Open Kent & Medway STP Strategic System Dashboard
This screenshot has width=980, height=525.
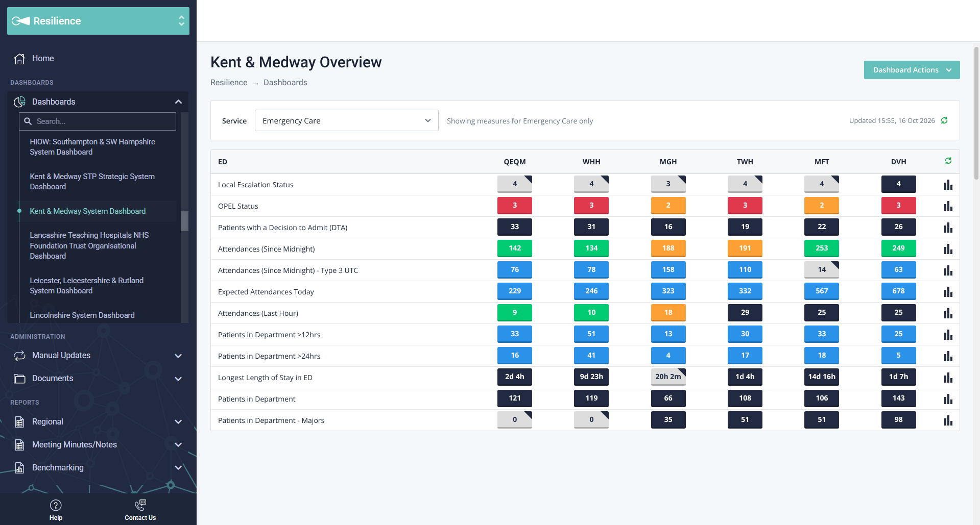92,182
